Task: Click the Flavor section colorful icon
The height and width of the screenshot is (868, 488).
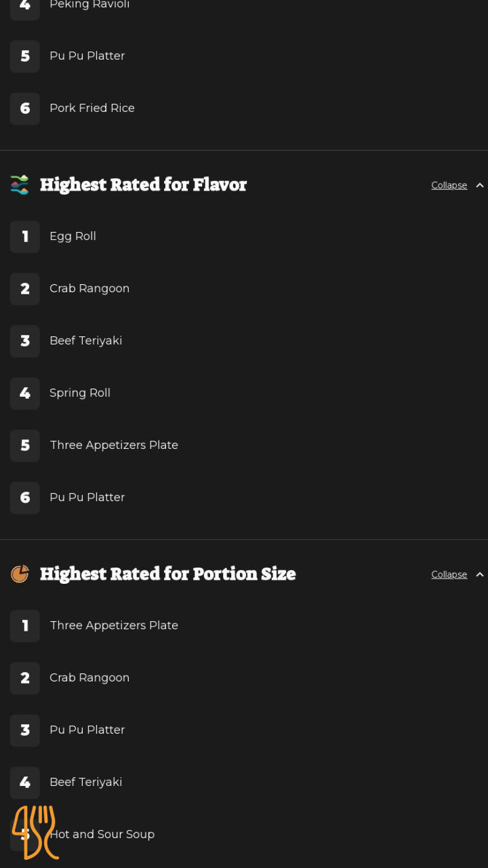Action: coord(20,184)
